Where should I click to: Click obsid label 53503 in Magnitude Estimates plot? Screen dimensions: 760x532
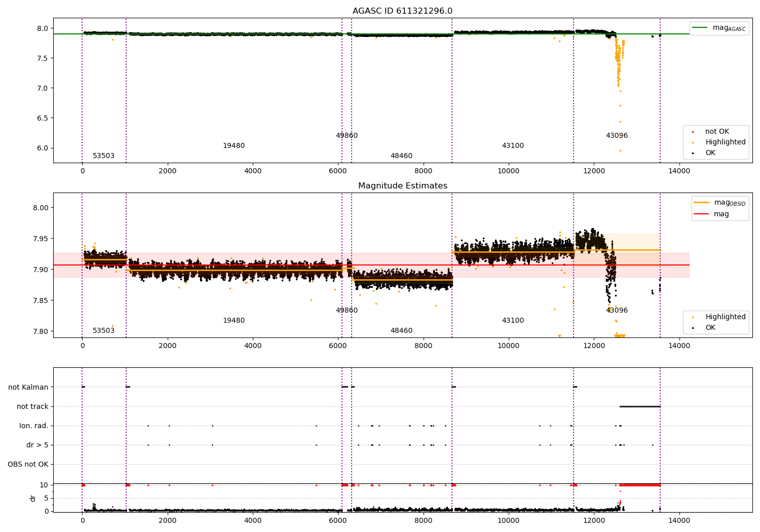pos(103,330)
